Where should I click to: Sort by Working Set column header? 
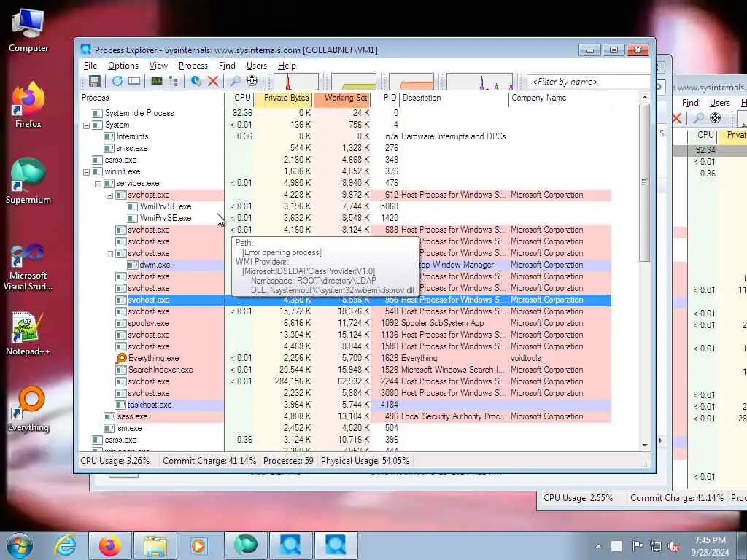(x=342, y=98)
